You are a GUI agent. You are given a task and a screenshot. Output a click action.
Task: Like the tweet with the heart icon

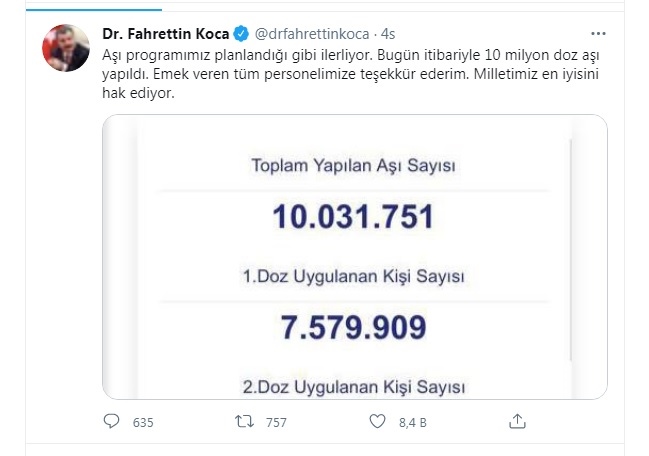(x=378, y=421)
